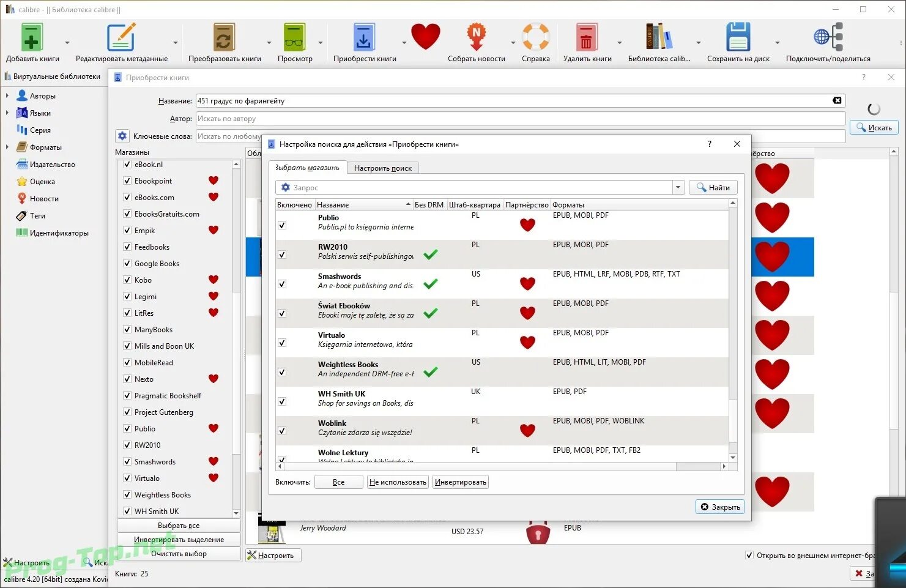Uncheck eBook.nl in the stores list
906x588 pixels.
click(127, 164)
